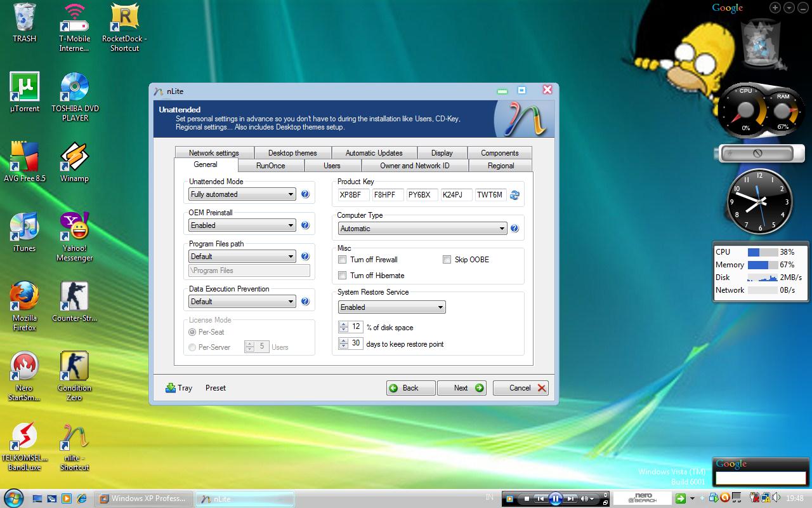Enable the Turn off Hibernate checkbox
This screenshot has width=812, height=508.
click(x=343, y=276)
